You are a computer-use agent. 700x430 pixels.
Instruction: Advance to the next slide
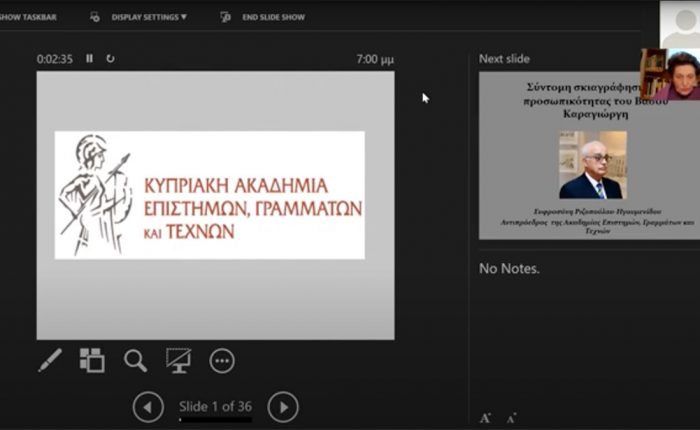283,407
